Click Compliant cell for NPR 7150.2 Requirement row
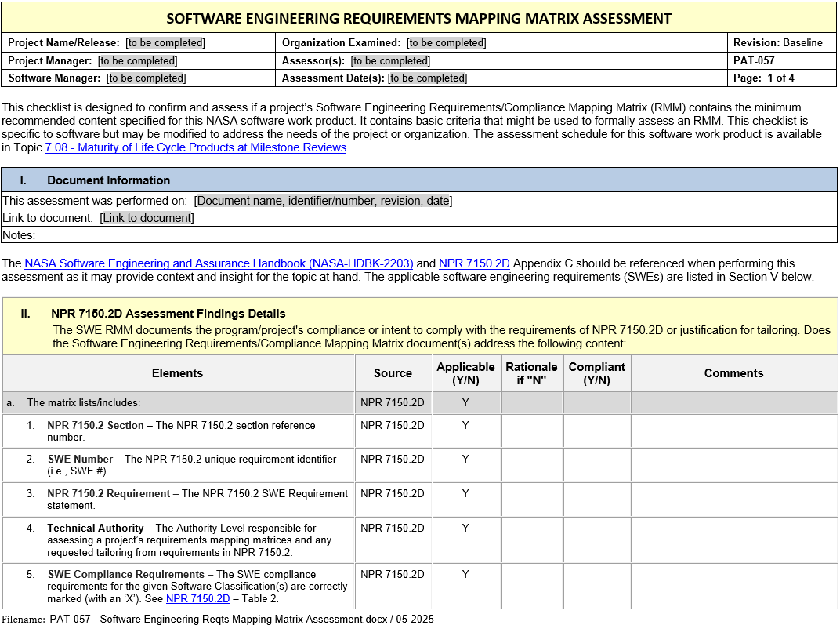This screenshot has height=625, width=840. pos(596,500)
